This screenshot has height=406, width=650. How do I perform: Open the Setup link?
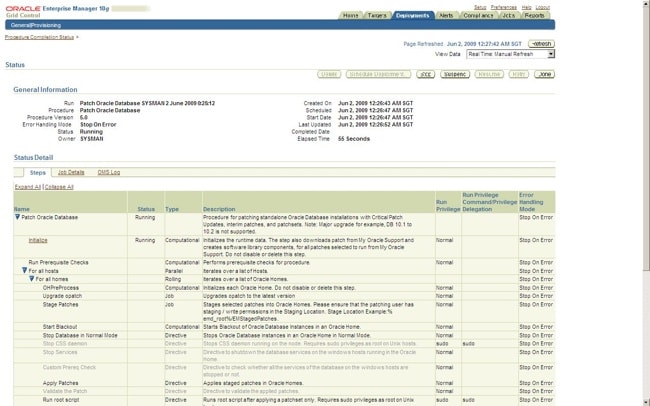pos(480,7)
